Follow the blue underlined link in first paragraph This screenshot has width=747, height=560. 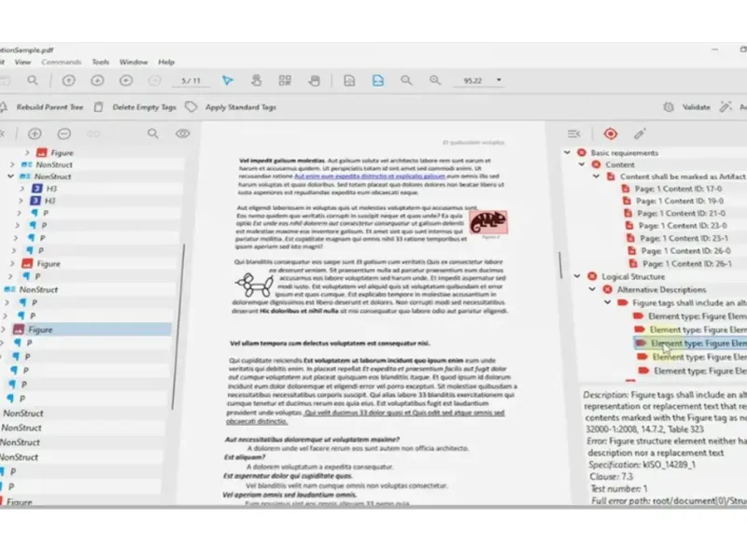(x=370, y=176)
